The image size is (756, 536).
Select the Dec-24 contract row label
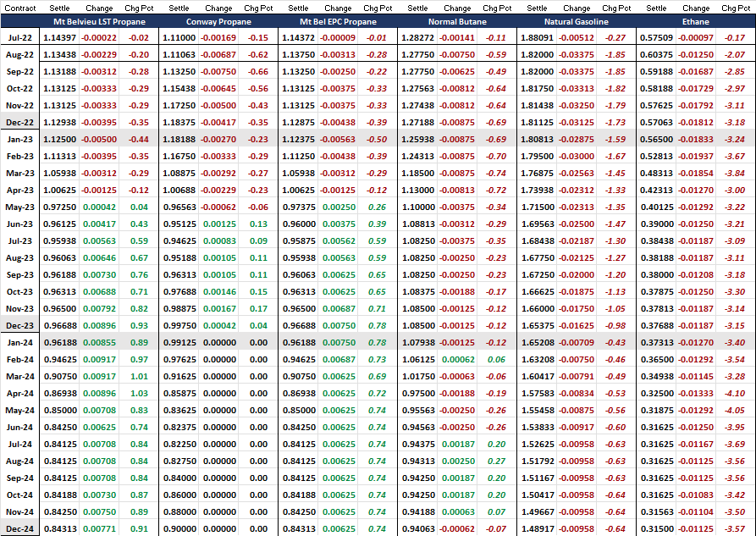[x=19, y=528]
